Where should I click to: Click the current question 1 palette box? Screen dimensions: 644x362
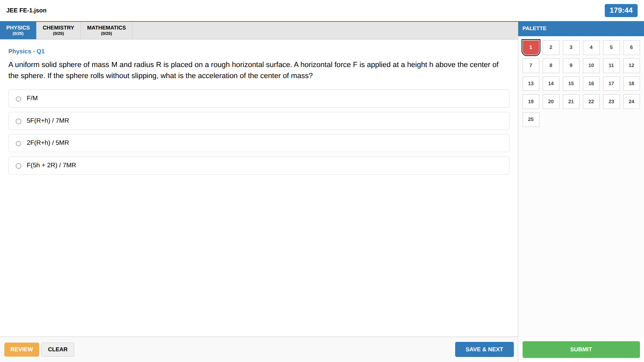click(x=531, y=47)
